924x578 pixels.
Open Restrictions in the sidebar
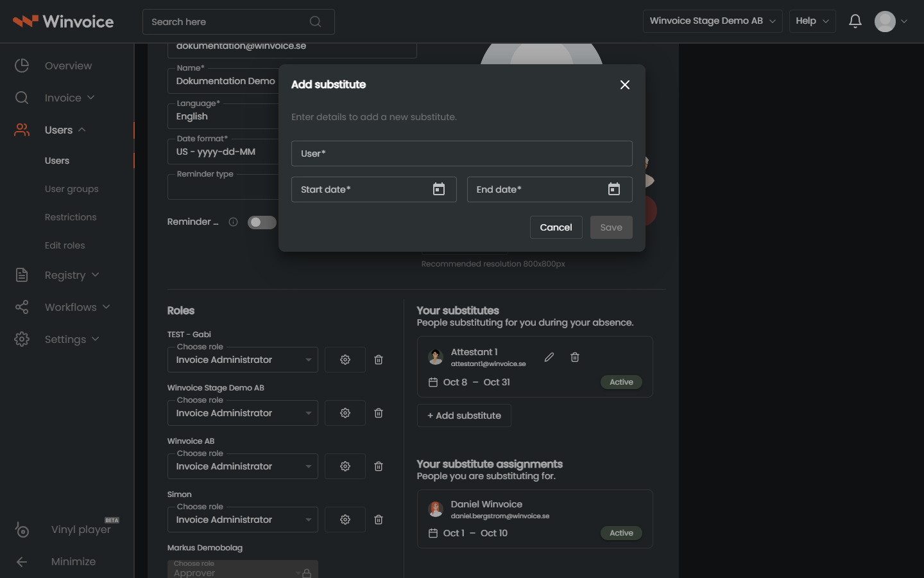click(71, 217)
